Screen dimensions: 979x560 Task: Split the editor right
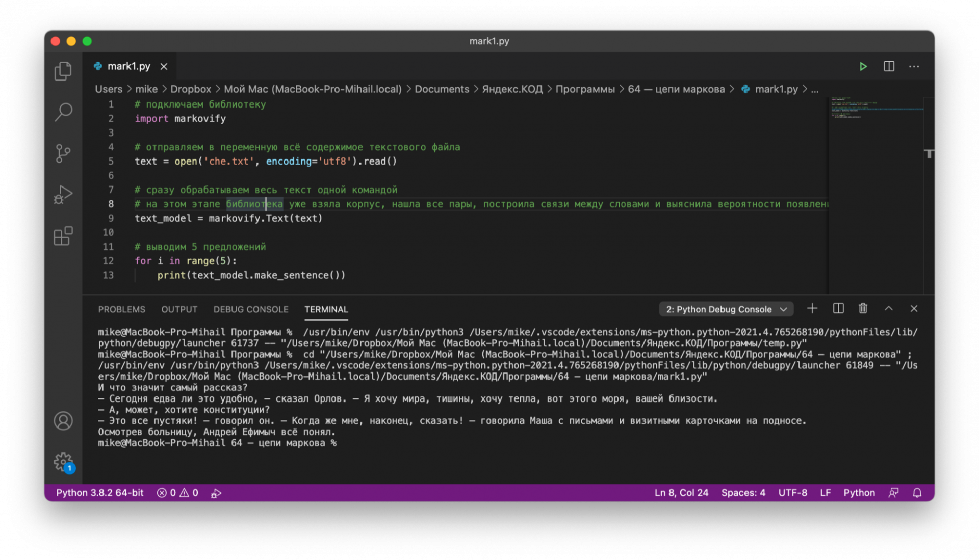[x=889, y=66]
